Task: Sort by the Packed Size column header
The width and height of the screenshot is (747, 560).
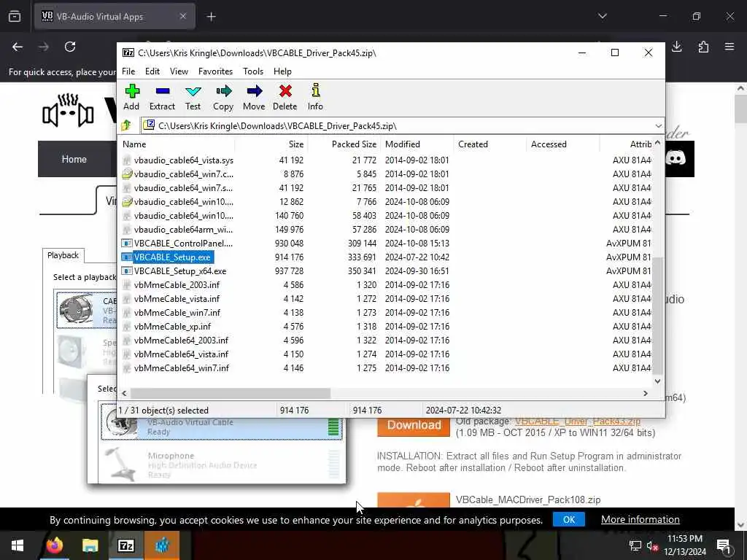Action: (x=344, y=144)
